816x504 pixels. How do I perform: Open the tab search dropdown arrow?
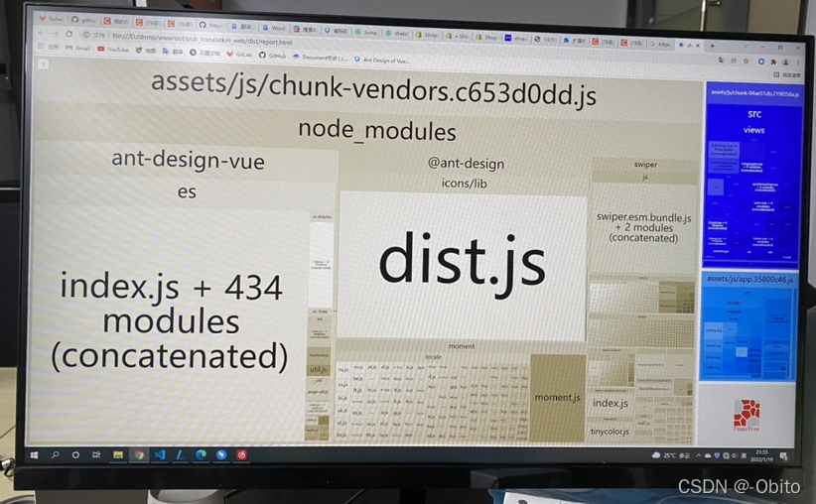[x=746, y=47]
